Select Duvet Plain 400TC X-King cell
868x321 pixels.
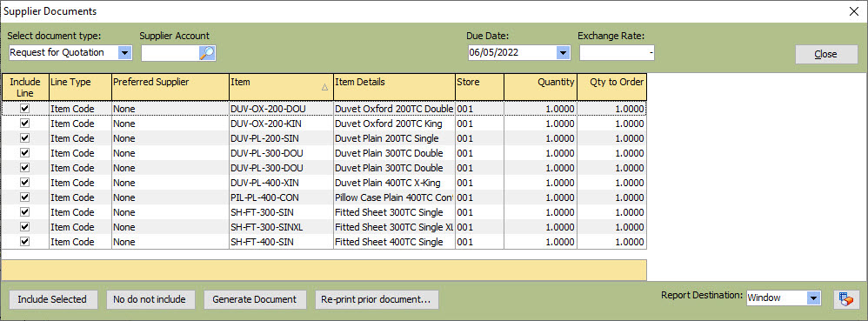(395, 183)
